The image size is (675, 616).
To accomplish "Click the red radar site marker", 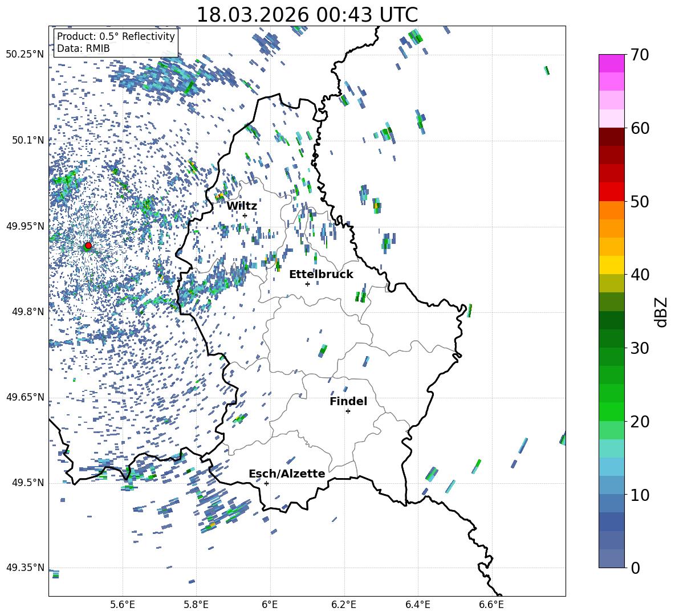I will 88,246.
